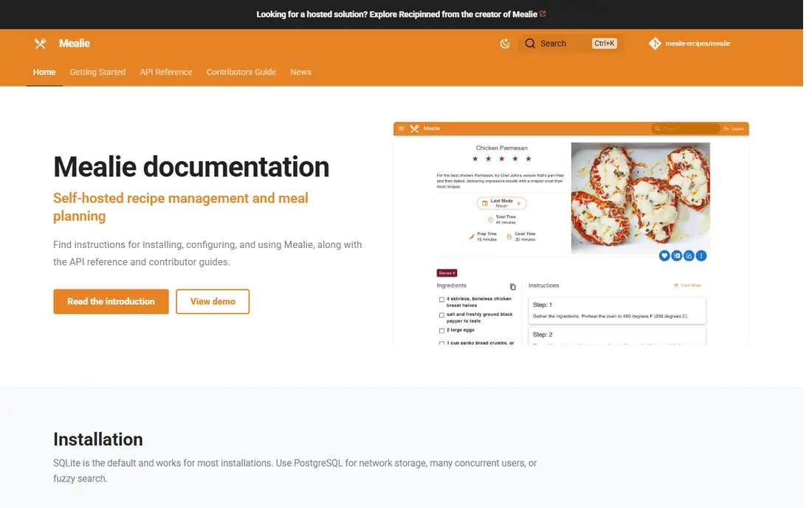
Task: Click the clock icon beside Total Time
Action: 490,220
